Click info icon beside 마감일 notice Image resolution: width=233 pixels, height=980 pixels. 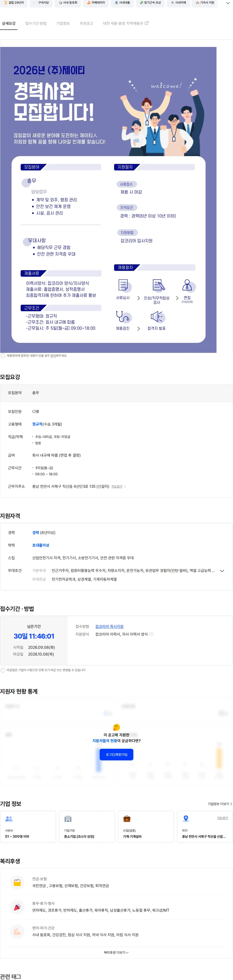[3, 670]
